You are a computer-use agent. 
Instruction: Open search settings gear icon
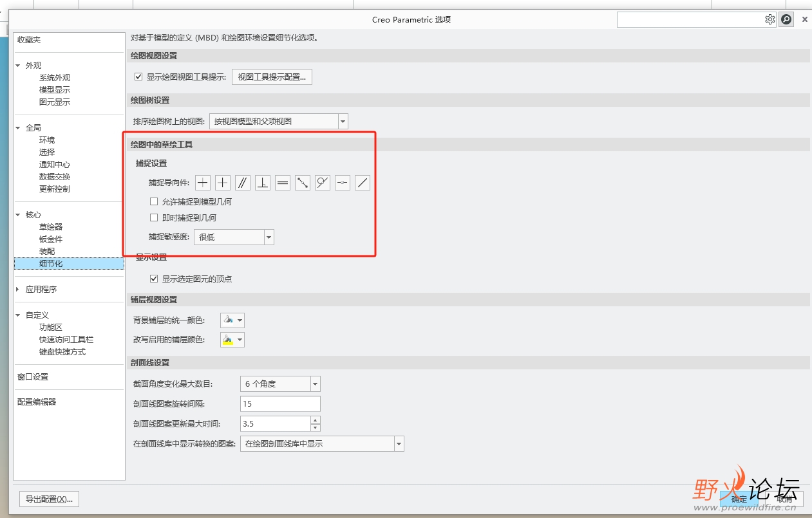pyautogui.click(x=770, y=19)
